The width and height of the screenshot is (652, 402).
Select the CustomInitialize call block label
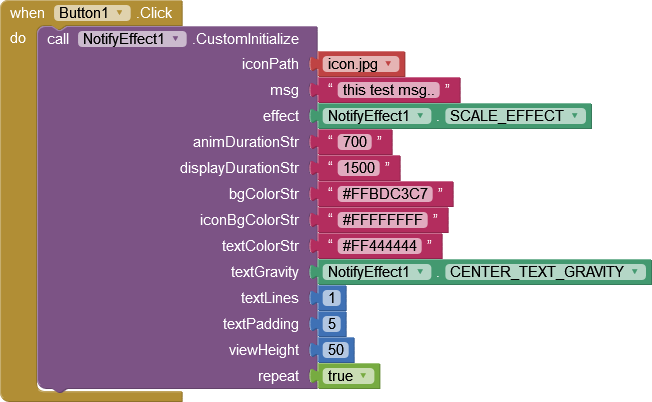[245, 39]
